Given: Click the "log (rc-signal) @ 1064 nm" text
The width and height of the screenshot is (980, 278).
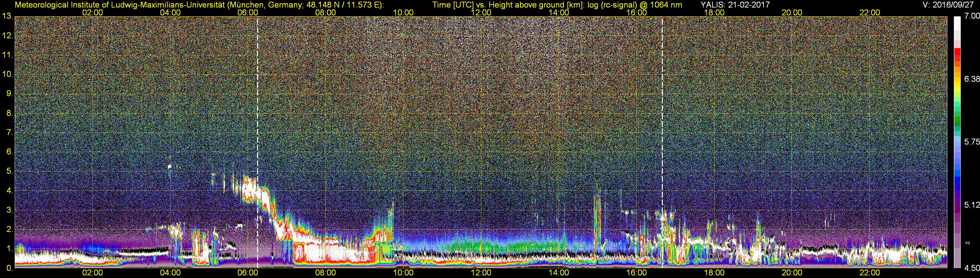Looking at the screenshot, I should coord(635,5).
